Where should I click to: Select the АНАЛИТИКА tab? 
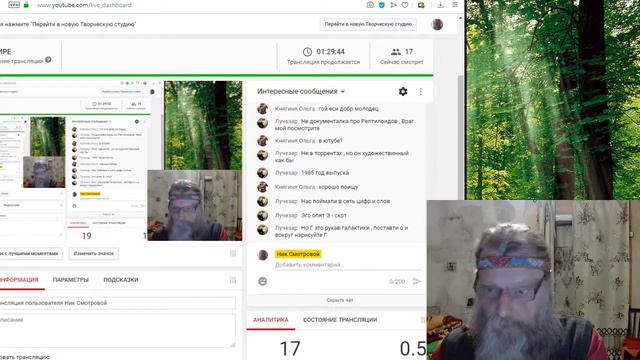click(271, 320)
